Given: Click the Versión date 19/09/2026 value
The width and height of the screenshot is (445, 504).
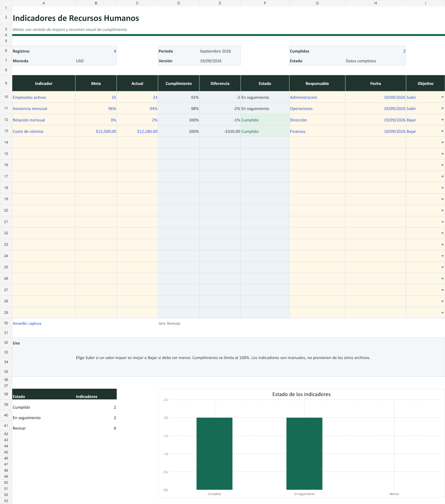Looking at the screenshot, I should click(211, 61).
